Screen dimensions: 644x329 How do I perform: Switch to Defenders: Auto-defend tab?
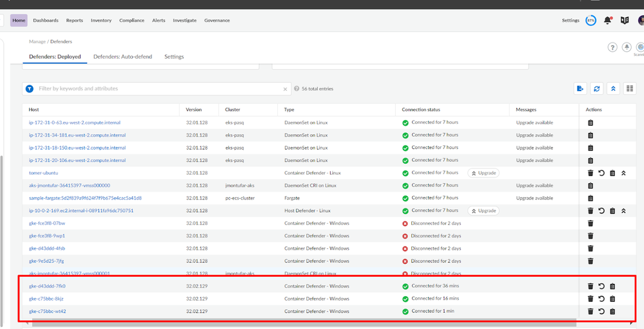pos(122,57)
